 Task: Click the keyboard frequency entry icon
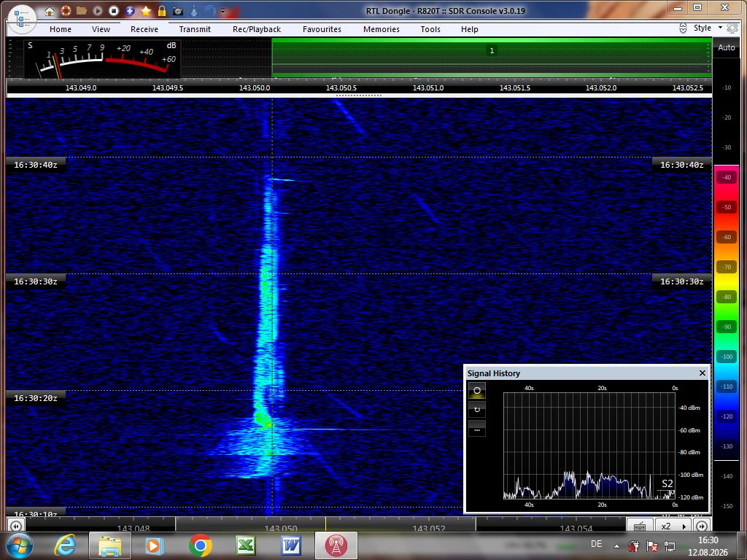tap(640, 526)
